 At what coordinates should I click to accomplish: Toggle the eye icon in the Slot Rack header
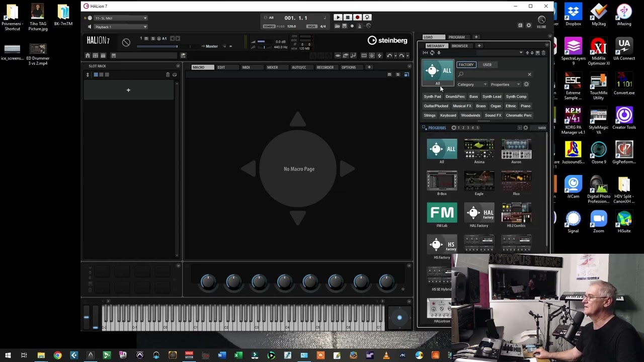click(x=175, y=75)
